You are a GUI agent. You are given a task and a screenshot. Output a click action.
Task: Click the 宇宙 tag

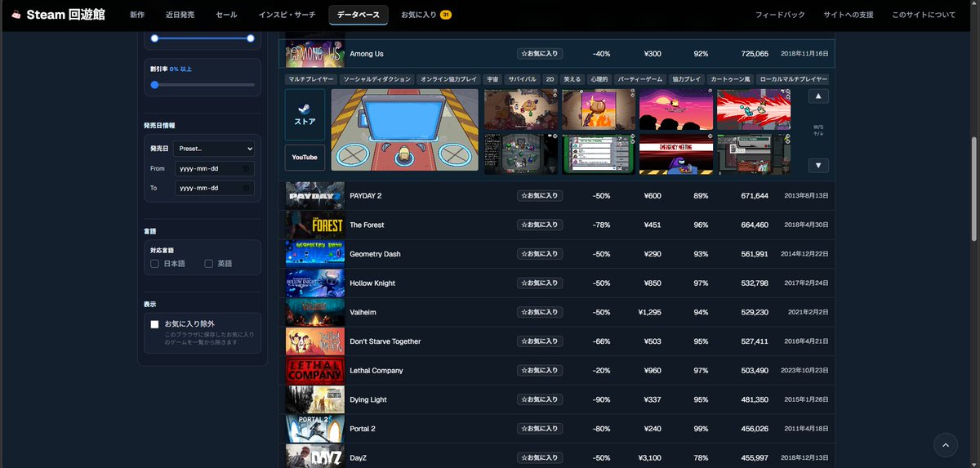[492, 79]
